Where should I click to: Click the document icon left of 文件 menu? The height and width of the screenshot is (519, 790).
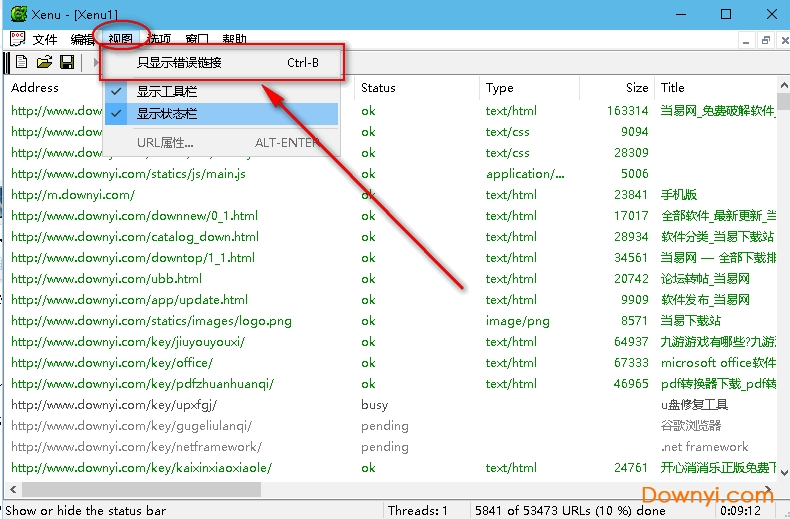coord(17,39)
